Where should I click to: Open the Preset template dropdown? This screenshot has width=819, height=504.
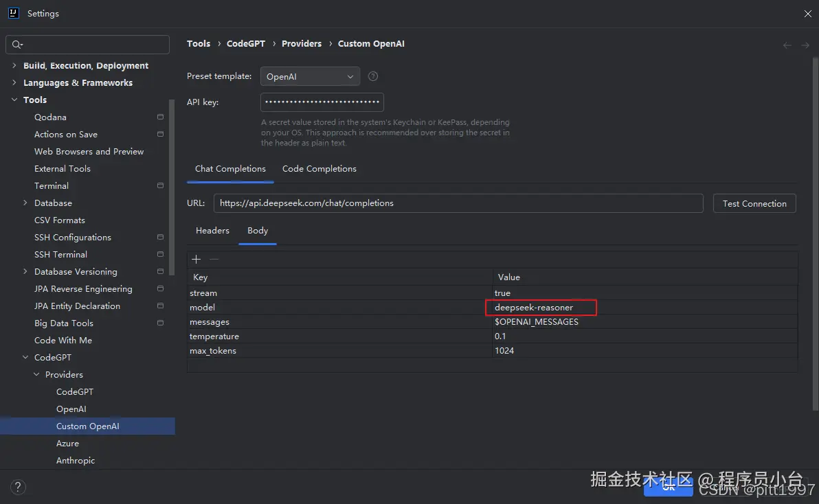tap(311, 76)
